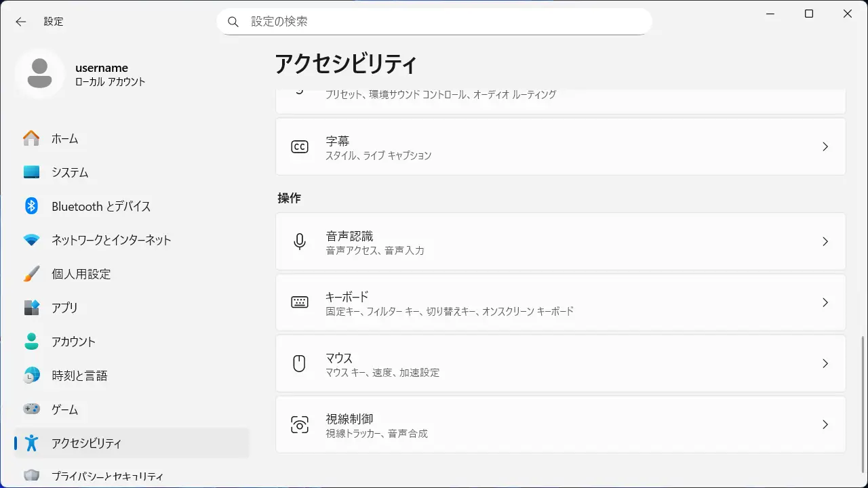Click the 音声認識 microphone icon
Image resolution: width=868 pixels, height=488 pixels.
300,242
